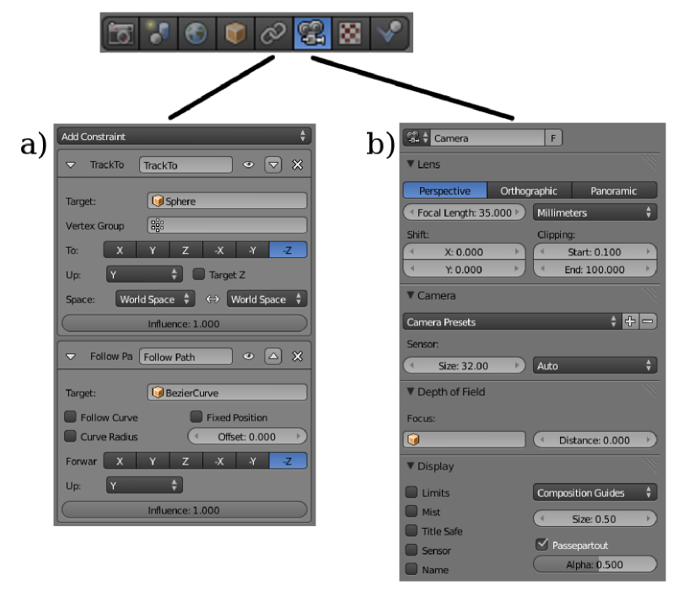The width and height of the screenshot is (700, 613).
Task: Set TrackTo To axis to -Y
Action: click(253, 250)
